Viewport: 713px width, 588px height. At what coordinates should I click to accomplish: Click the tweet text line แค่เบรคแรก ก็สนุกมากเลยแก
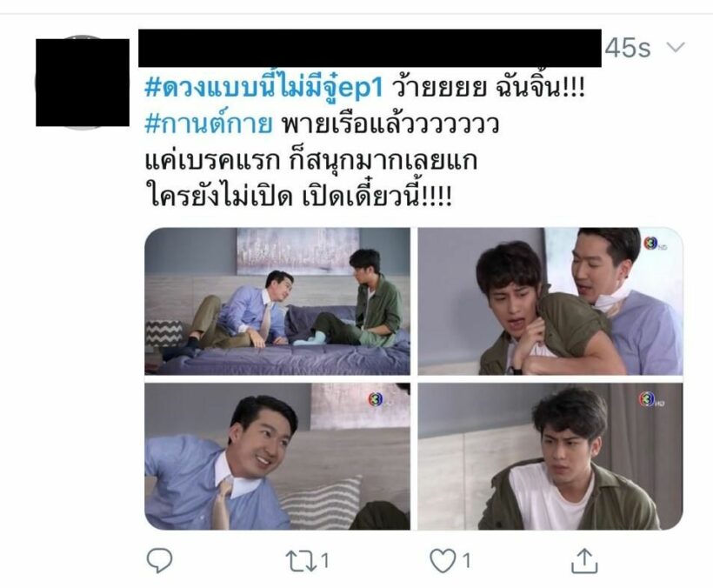[x=311, y=161]
